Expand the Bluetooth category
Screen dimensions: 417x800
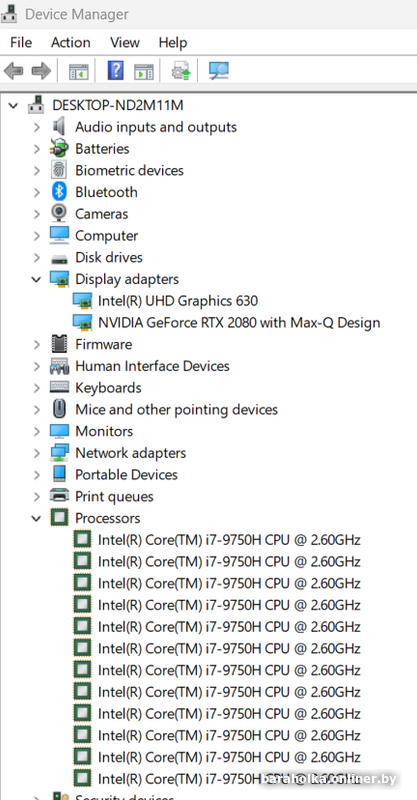(x=36, y=192)
